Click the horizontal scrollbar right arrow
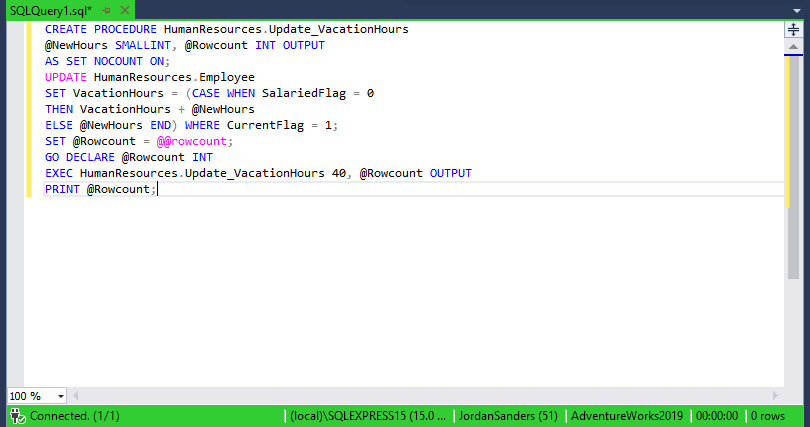This screenshot has height=427, width=810. (x=775, y=396)
